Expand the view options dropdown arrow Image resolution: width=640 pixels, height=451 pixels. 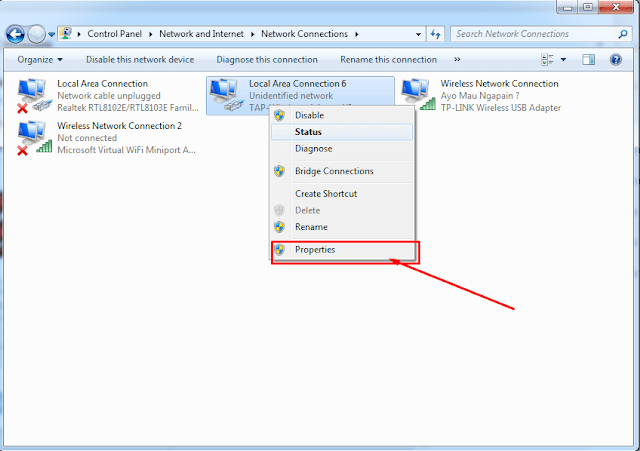[563, 60]
